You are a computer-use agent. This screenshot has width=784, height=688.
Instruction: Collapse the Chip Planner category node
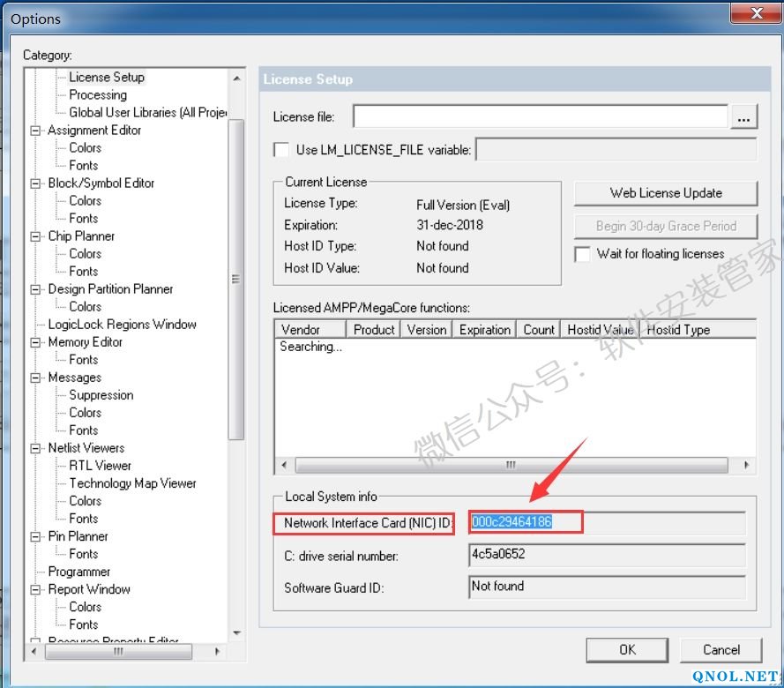tap(36, 236)
